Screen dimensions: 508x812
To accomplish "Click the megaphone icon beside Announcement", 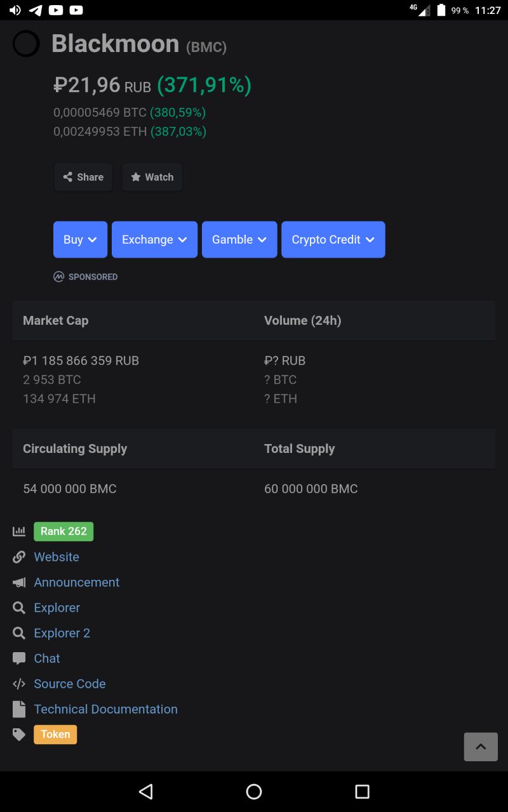I will tap(19, 582).
